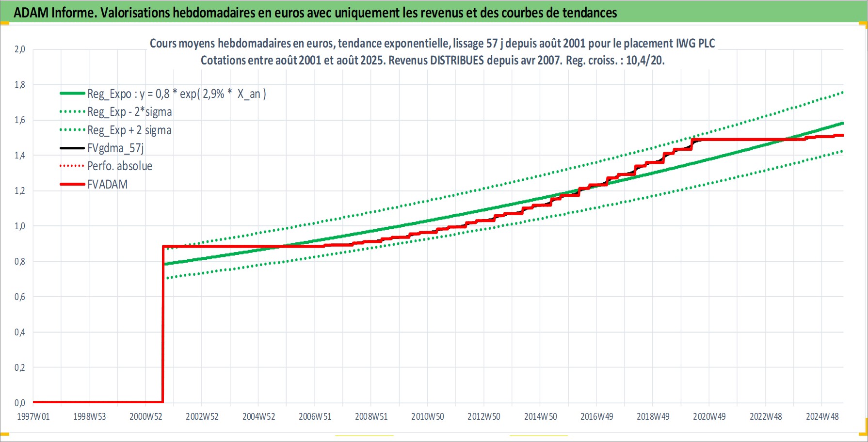This screenshot has height=442, width=868.
Task: Click the x-axis label 2014W50
Action: tap(540, 416)
